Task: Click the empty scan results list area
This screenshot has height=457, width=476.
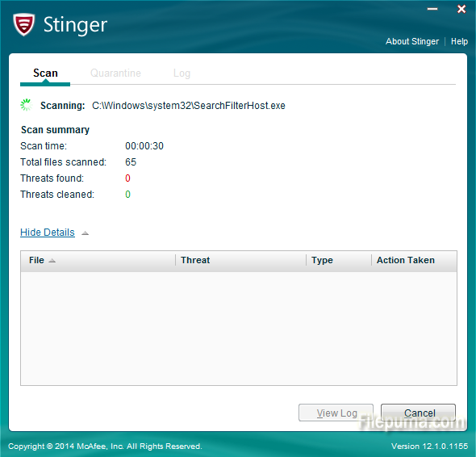Action: pyautogui.click(x=239, y=328)
